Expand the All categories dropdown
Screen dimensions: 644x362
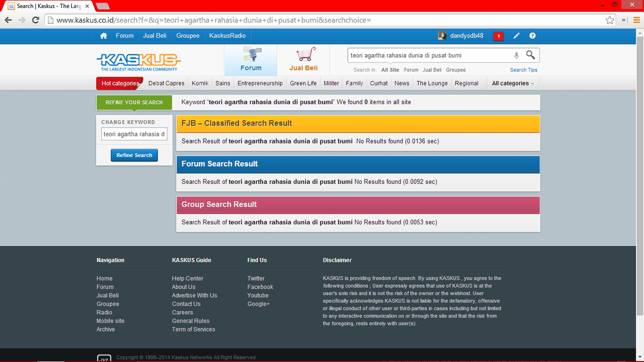coord(513,83)
